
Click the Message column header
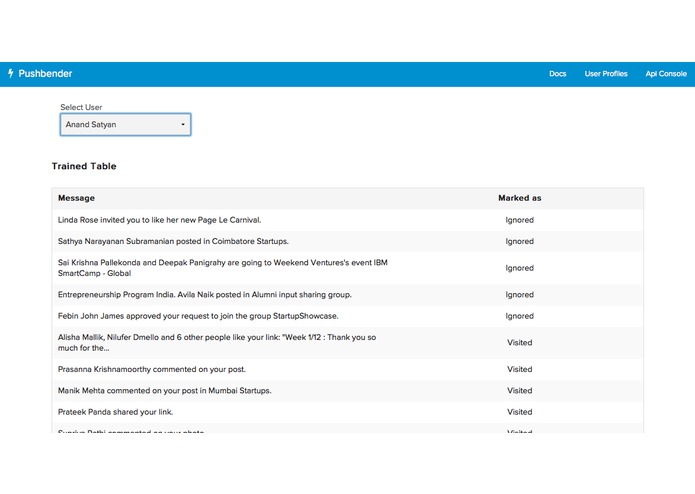[x=76, y=198]
